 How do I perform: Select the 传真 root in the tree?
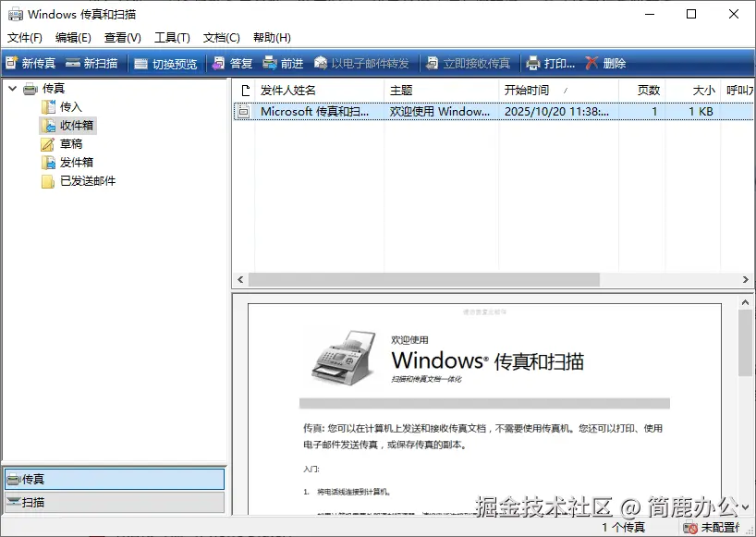pos(53,88)
